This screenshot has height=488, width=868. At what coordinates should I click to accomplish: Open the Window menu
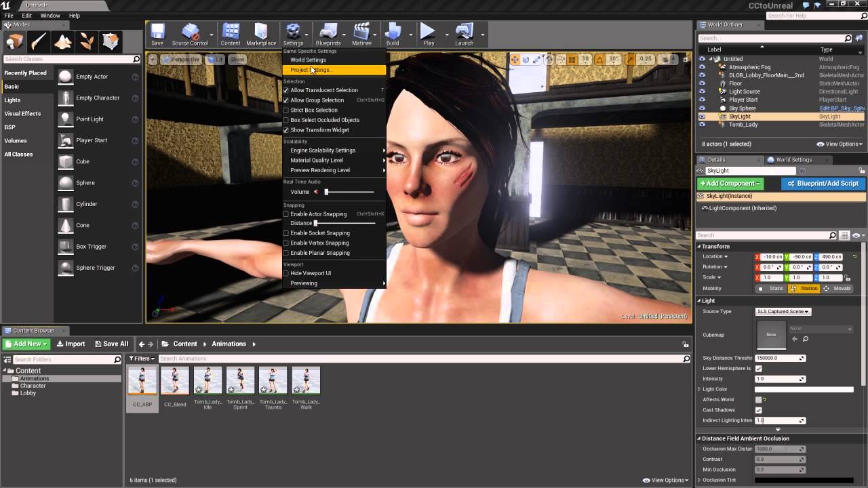coord(50,15)
